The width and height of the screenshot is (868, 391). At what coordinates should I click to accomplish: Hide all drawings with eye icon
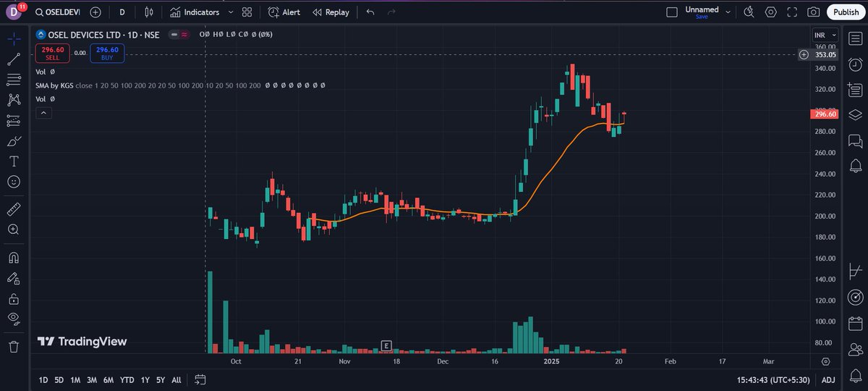14,319
